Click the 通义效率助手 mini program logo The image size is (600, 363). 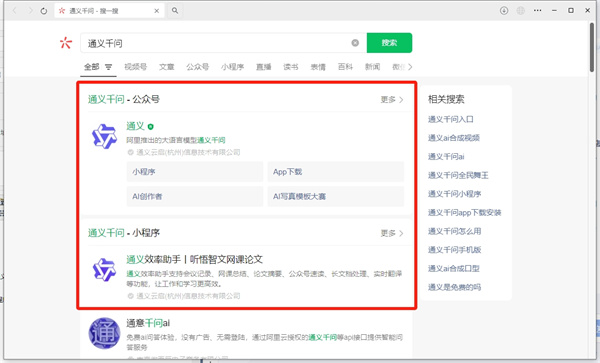[x=104, y=270]
